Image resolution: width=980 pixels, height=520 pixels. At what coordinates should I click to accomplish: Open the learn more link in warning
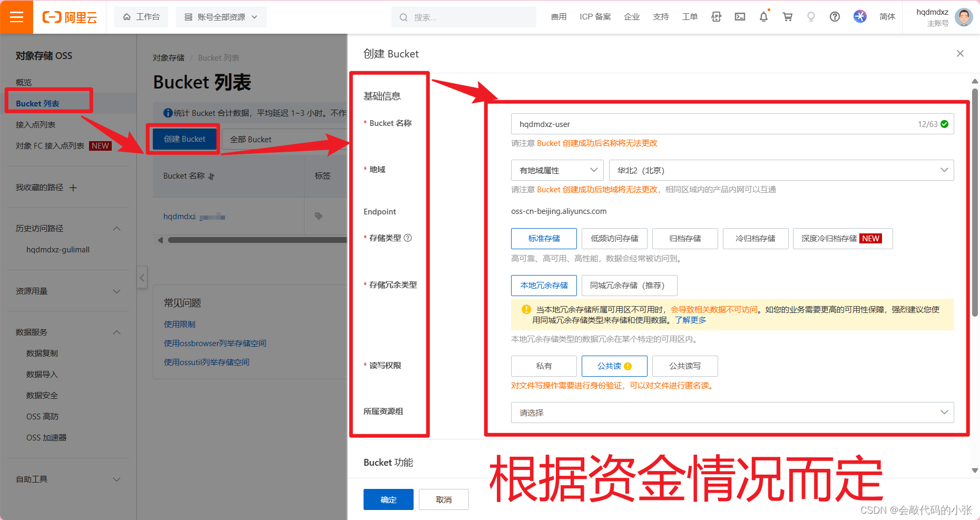pyautogui.click(x=690, y=320)
